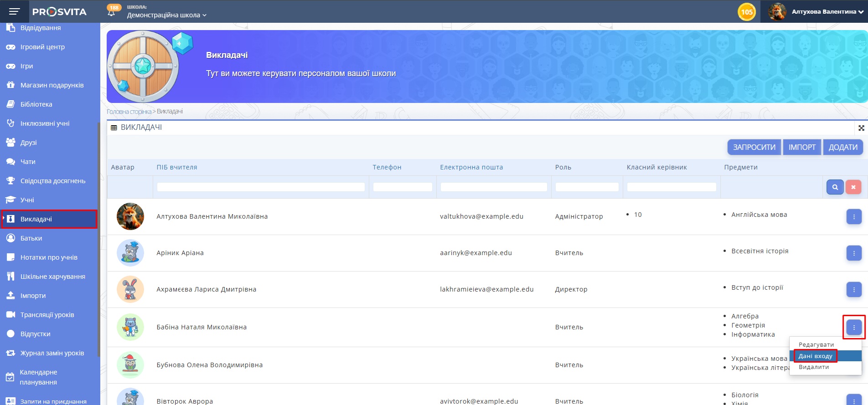Expand the panel to fullscreen
Viewport: 868px width, 405px height.
pyautogui.click(x=861, y=128)
